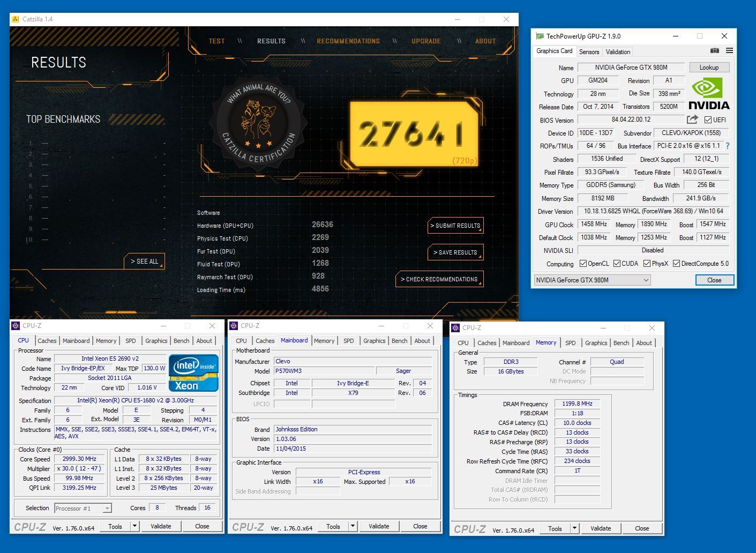This screenshot has height=553, width=756.
Task: Click Tools button in CPU-Z Mainboard window
Action: point(333,526)
